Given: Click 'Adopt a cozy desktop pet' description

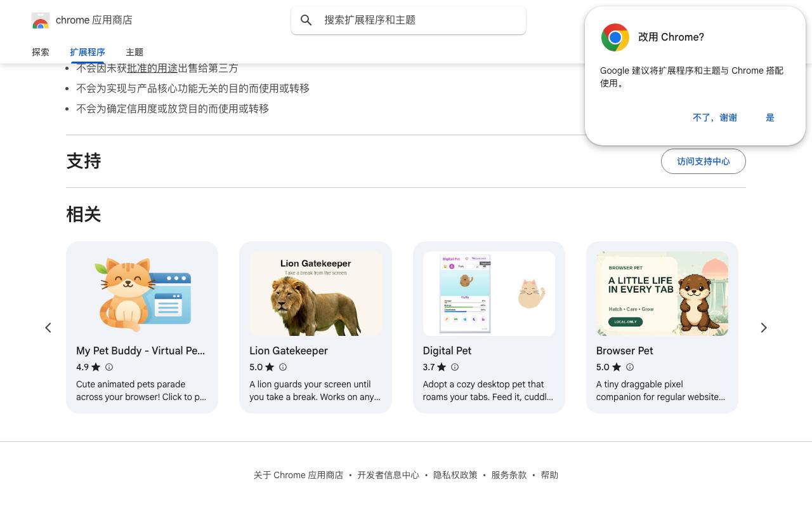Looking at the screenshot, I should click(488, 391).
